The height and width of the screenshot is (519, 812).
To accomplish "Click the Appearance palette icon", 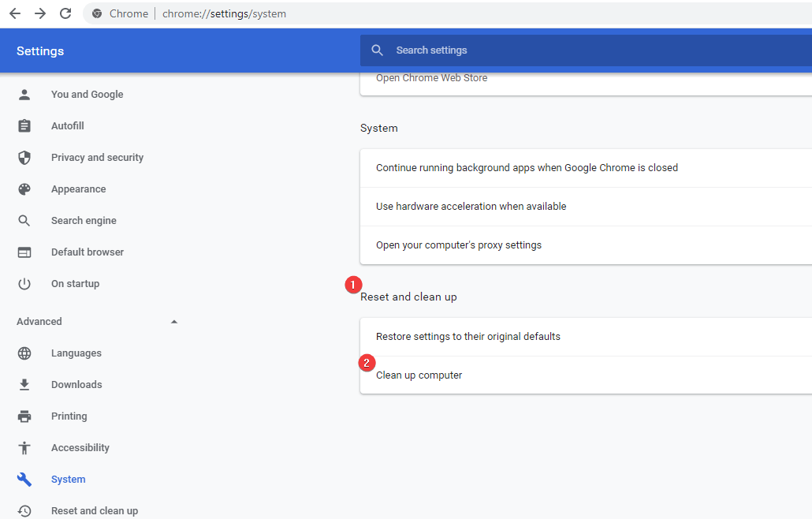I will pyautogui.click(x=24, y=189).
